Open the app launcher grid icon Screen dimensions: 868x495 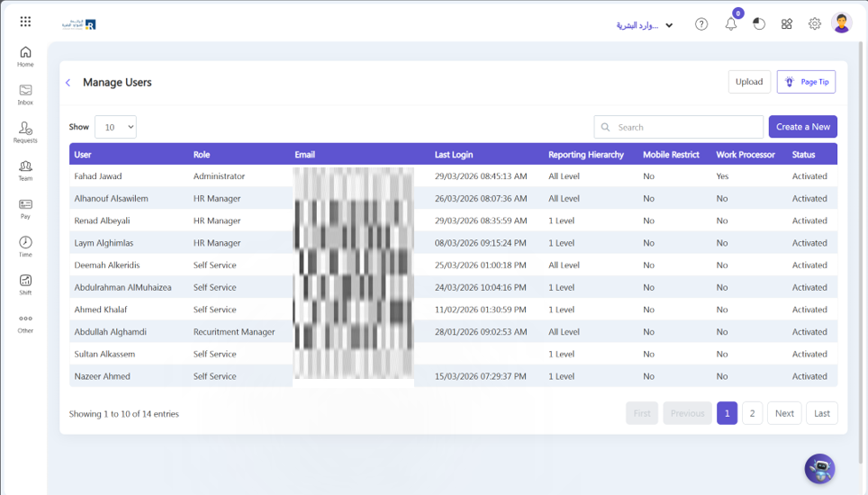tap(25, 22)
